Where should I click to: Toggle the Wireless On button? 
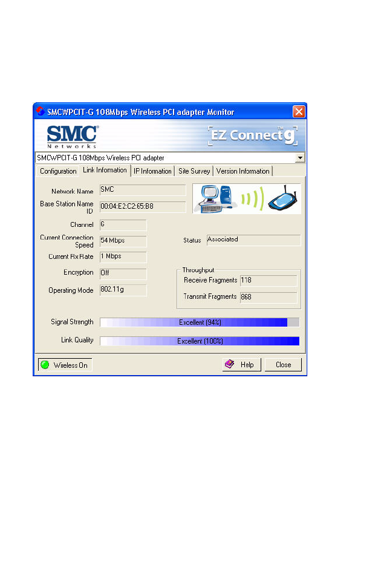(65, 365)
